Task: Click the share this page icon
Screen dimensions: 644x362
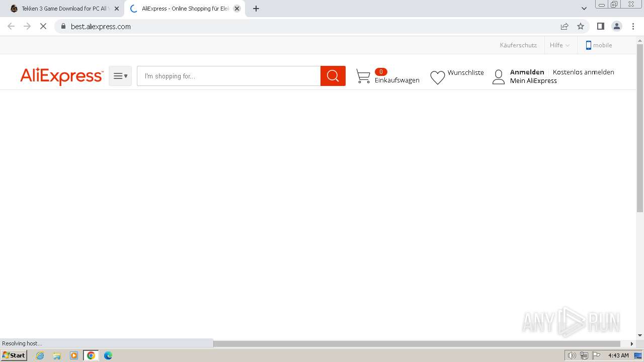Action: coord(565,26)
